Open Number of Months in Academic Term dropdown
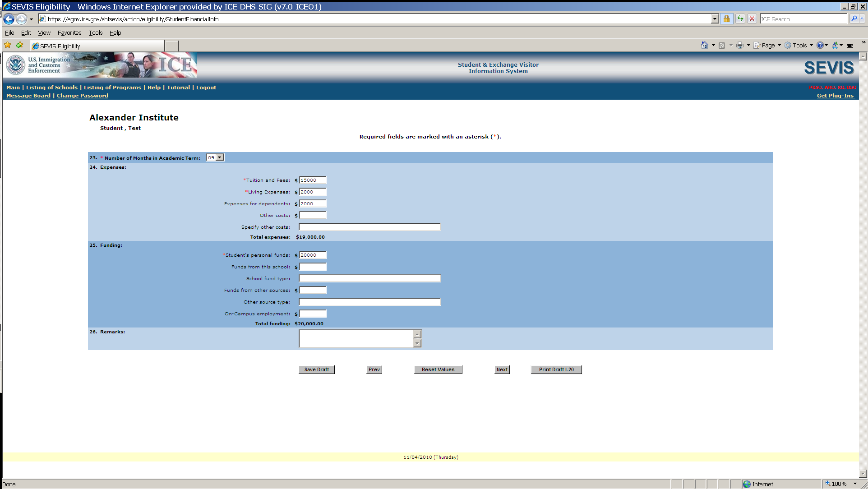 click(219, 157)
